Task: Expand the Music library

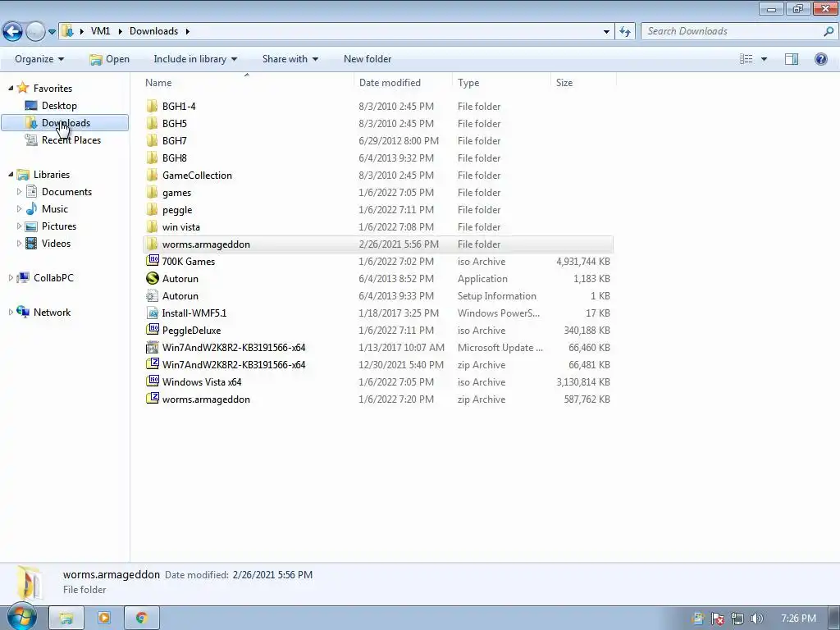Action: click(x=20, y=209)
